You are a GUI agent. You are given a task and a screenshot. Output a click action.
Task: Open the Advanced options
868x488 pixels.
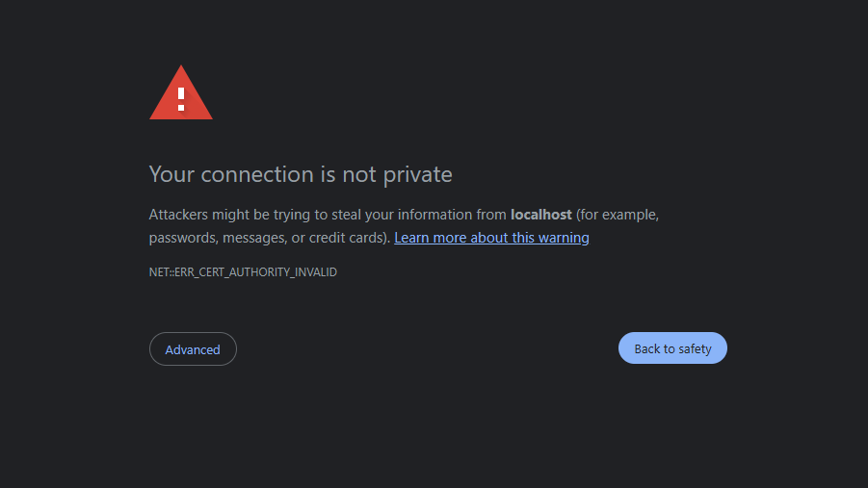193,349
